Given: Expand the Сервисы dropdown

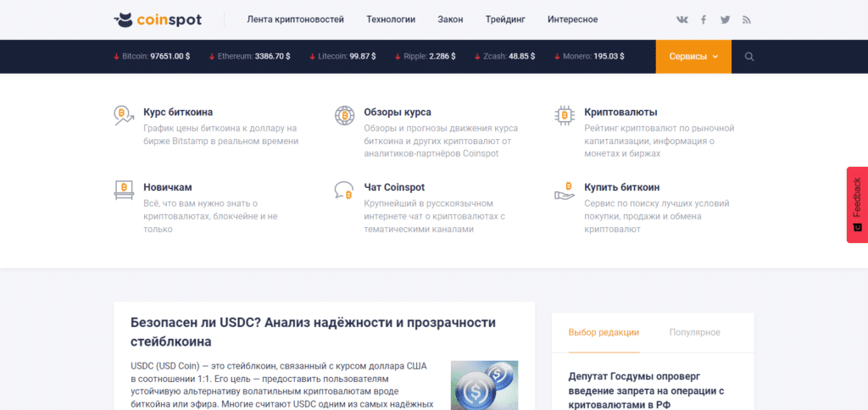Looking at the screenshot, I should pyautogui.click(x=693, y=57).
